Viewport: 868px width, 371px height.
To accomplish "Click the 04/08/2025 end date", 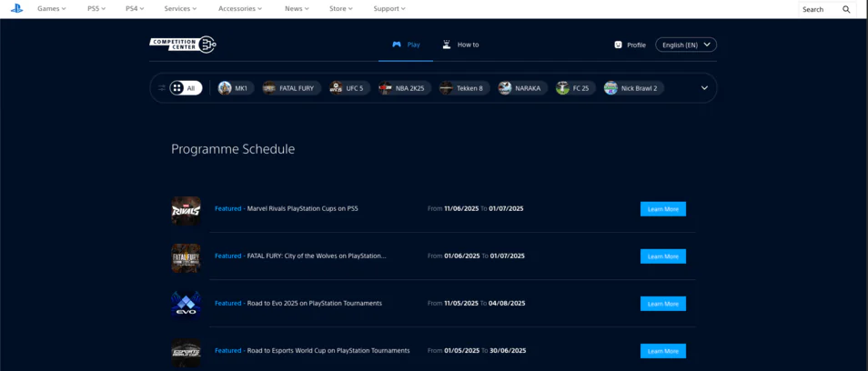I will [507, 303].
